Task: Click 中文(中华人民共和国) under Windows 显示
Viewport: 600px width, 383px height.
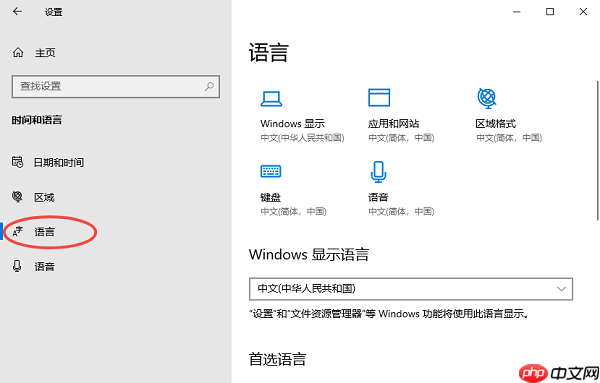Action: pyautogui.click(x=302, y=138)
